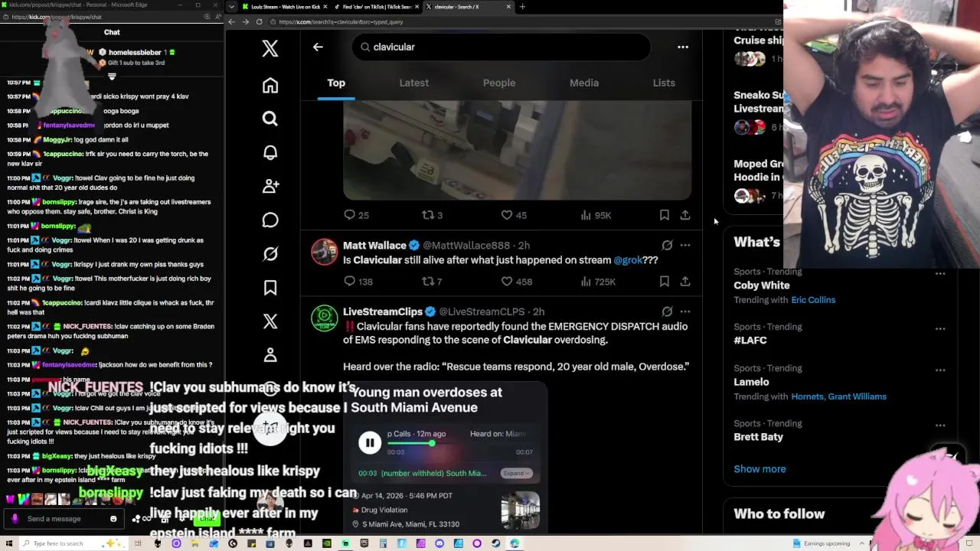This screenshot has height=551, width=980.
Task: Open #LAFC trending topic
Action: [x=750, y=340]
